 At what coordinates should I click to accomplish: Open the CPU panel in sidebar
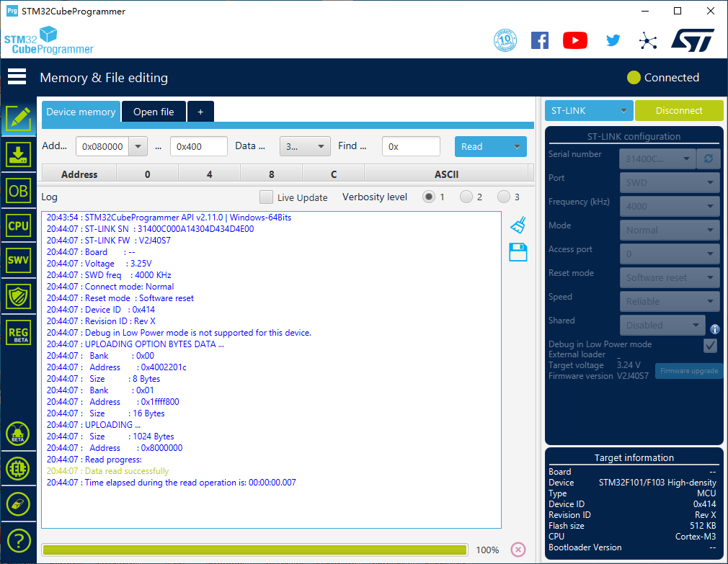click(18, 225)
